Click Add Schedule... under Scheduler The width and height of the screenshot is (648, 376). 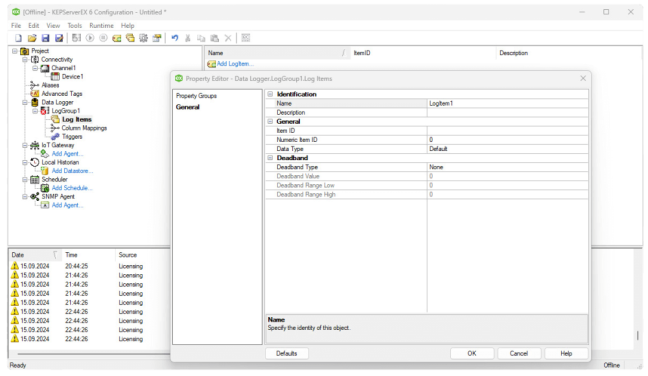(72, 188)
